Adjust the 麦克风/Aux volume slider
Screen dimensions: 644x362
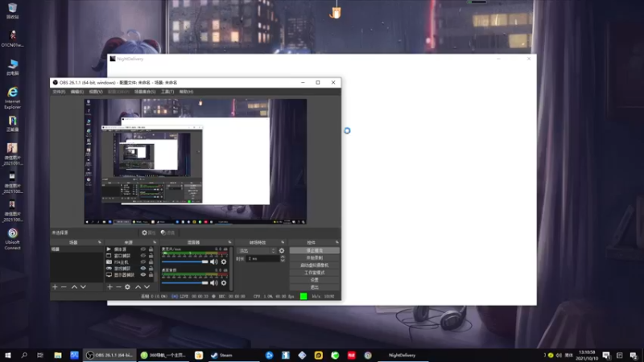tap(185, 262)
